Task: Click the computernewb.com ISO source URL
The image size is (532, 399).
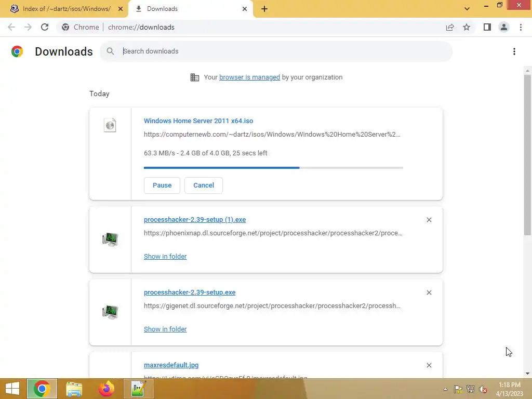Action: point(272,135)
